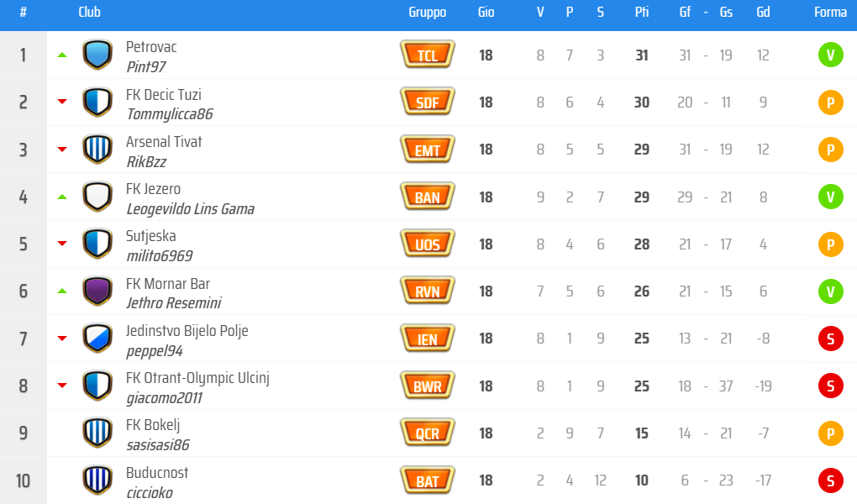This screenshot has height=504, width=857.
Task: Open the BAN group badge
Action: pos(428,197)
